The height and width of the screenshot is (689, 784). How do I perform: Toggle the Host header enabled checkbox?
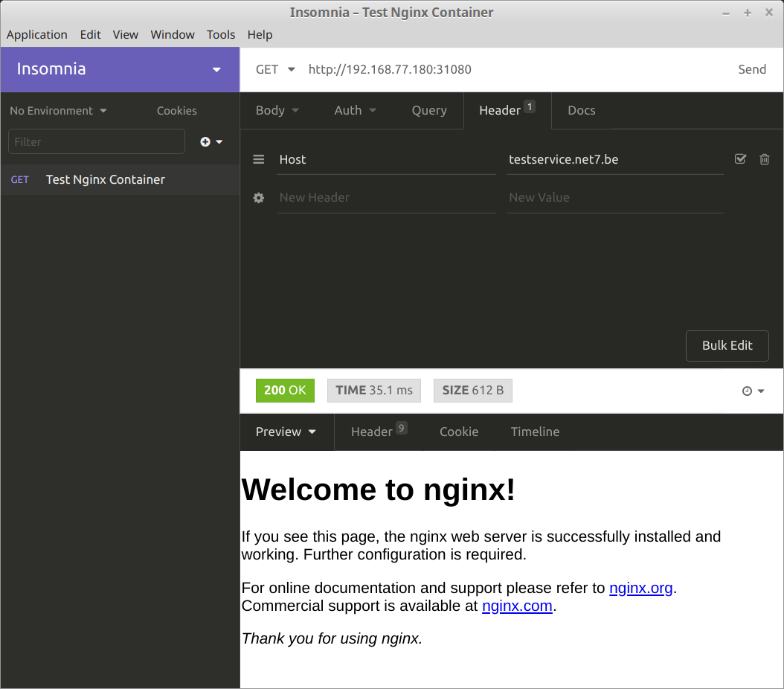click(x=741, y=159)
